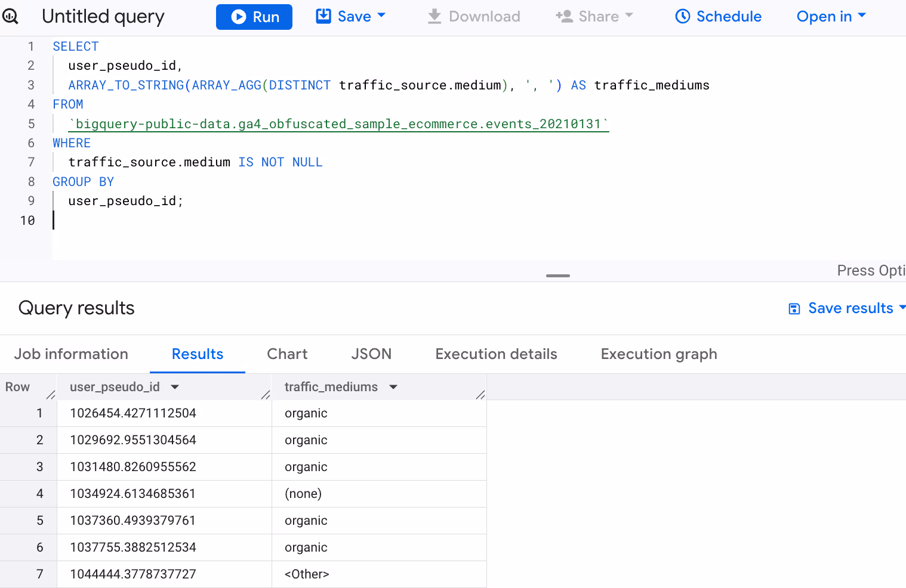Switch to the Chart tab
Viewport: 906px width, 588px height.
click(287, 354)
